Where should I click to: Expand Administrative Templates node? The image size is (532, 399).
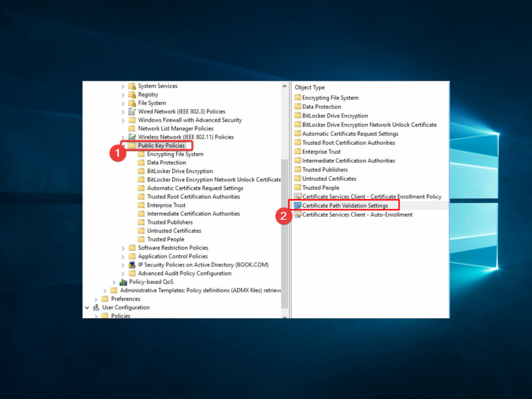coord(105,290)
